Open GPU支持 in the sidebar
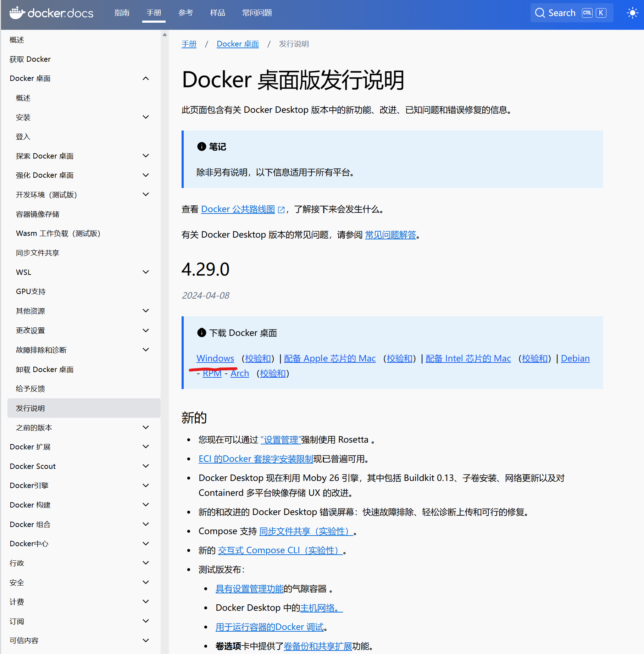This screenshot has width=644, height=654. [31, 292]
